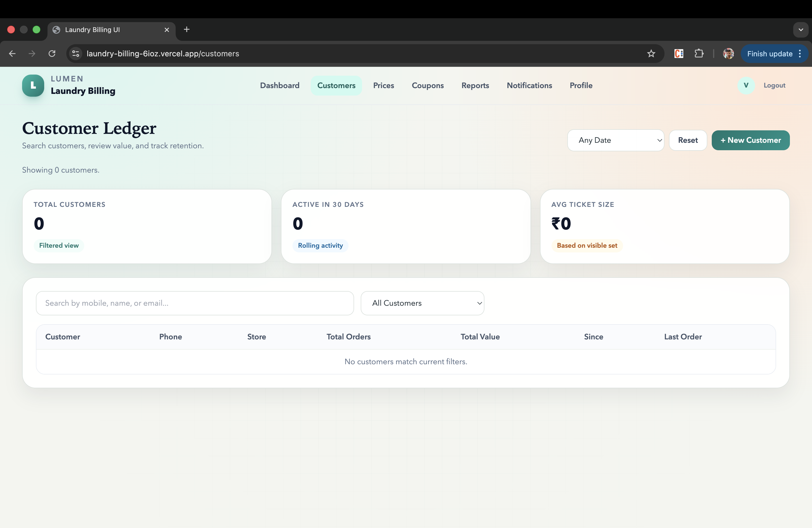Open a new browser tab

click(x=187, y=30)
